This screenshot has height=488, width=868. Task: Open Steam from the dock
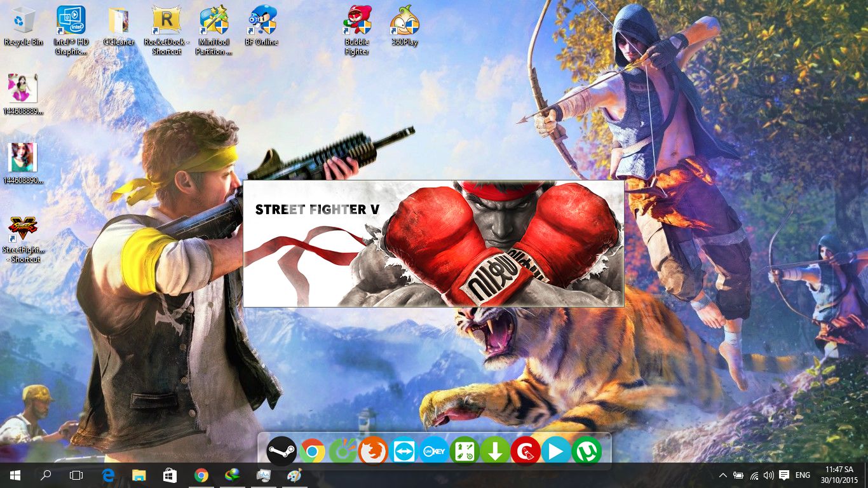(x=281, y=452)
